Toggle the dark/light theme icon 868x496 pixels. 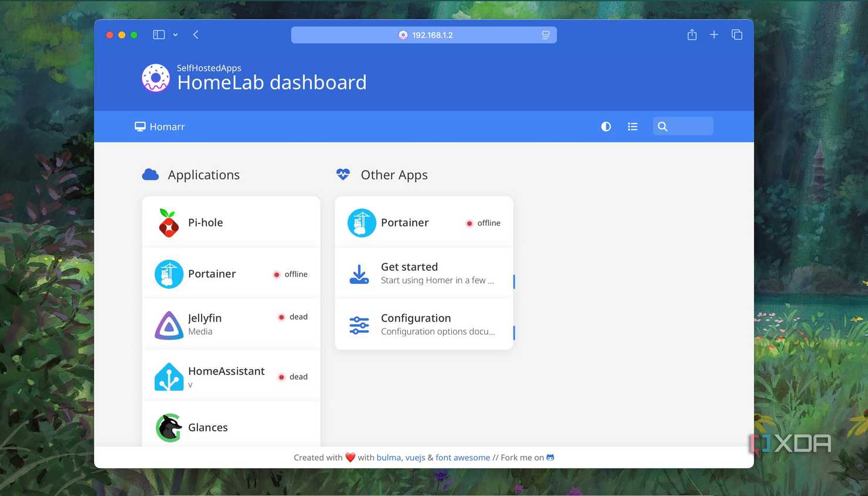point(606,126)
